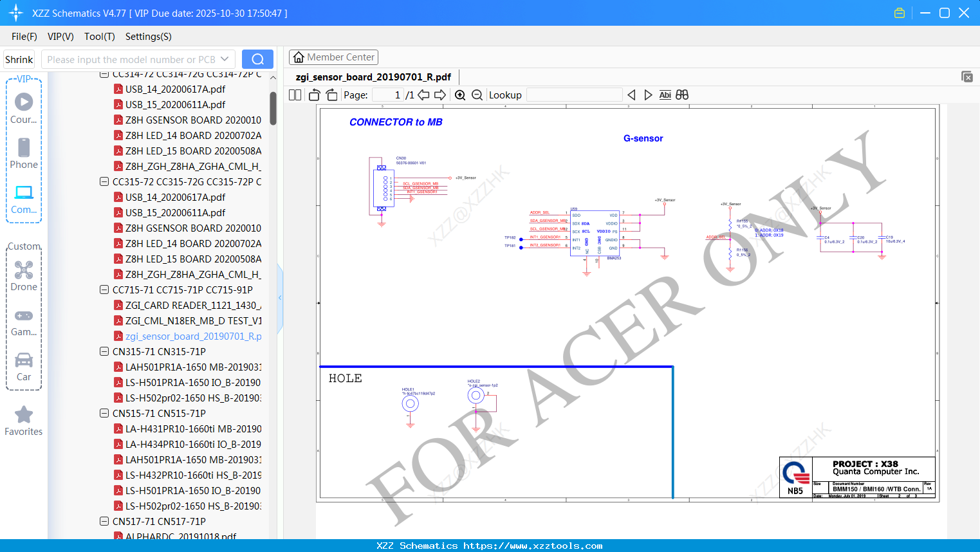Click the Lookup text field
Screen dimensions: 980x552
click(x=575, y=95)
